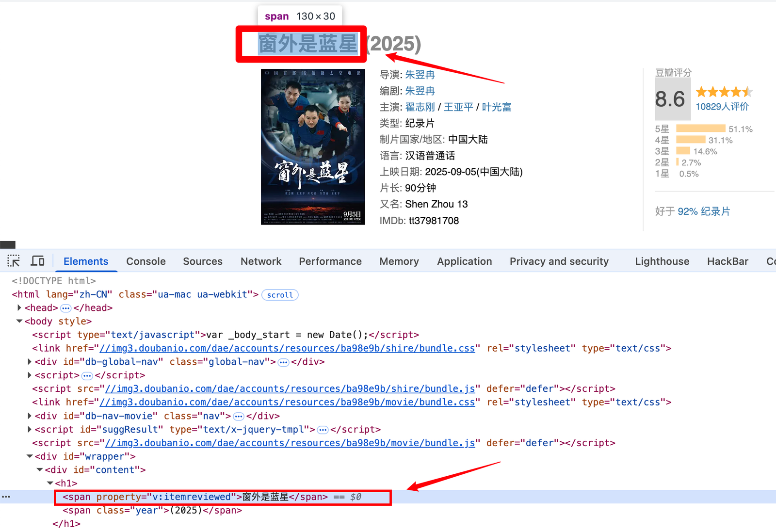776x532 pixels.
Task: Expand the head element node
Action: [x=19, y=308]
